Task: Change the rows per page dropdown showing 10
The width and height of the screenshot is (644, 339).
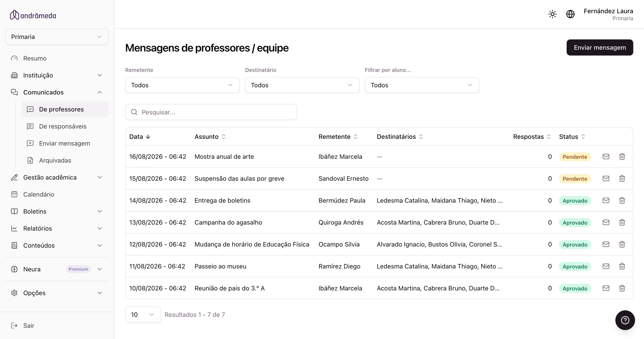Action: 143,314
